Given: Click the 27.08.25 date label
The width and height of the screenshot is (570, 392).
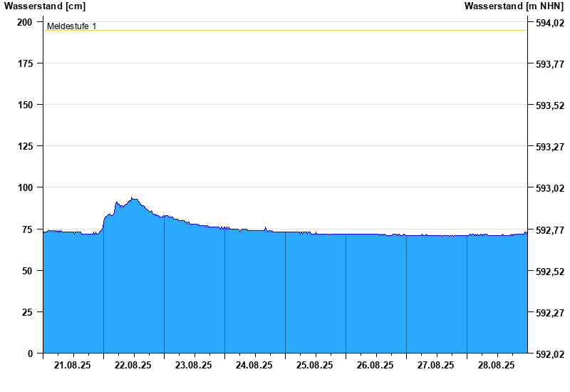Looking at the screenshot, I should click(436, 366).
